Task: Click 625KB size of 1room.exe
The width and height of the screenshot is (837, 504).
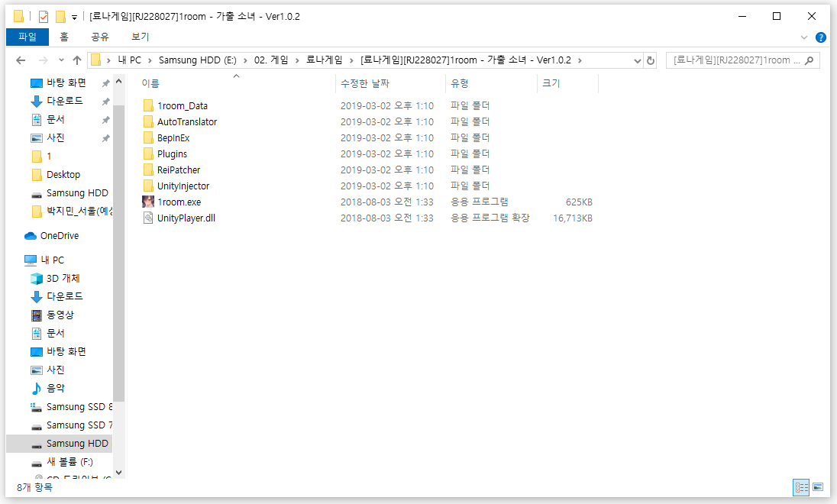Action: [x=579, y=202]
